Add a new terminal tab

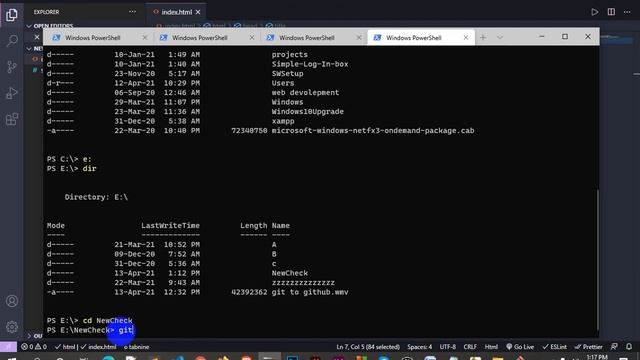pyautogui.click(x=483, y=38)
